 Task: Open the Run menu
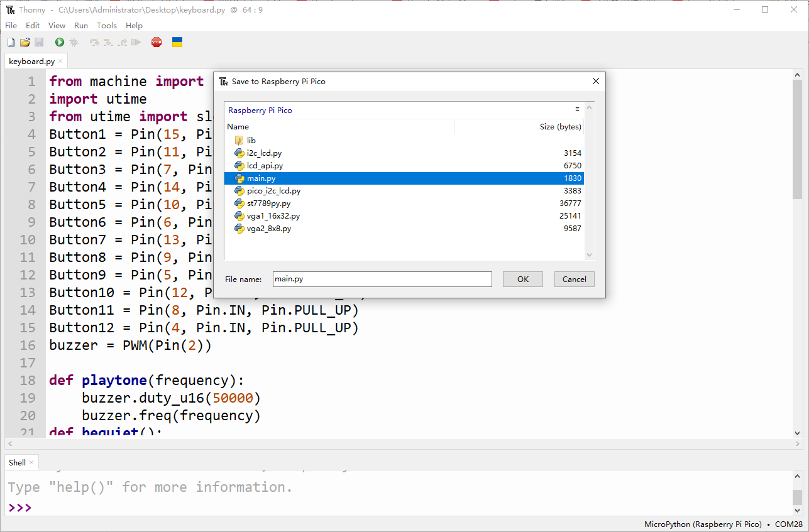81,26
